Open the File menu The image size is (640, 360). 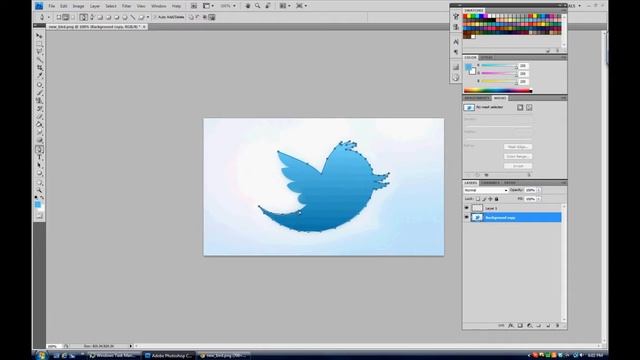[51, 6]
